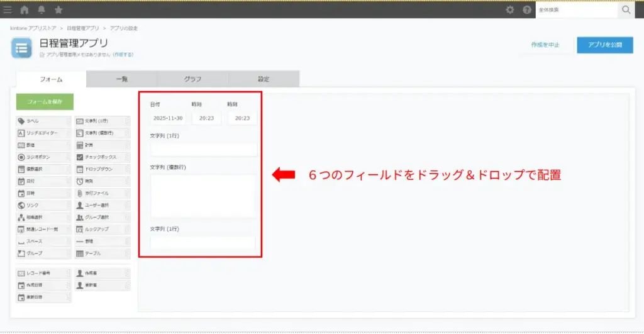Click the date field showing 2025-11-30
Screen dimensions: 644x334
pyautogui.click(x=167, y=118)
